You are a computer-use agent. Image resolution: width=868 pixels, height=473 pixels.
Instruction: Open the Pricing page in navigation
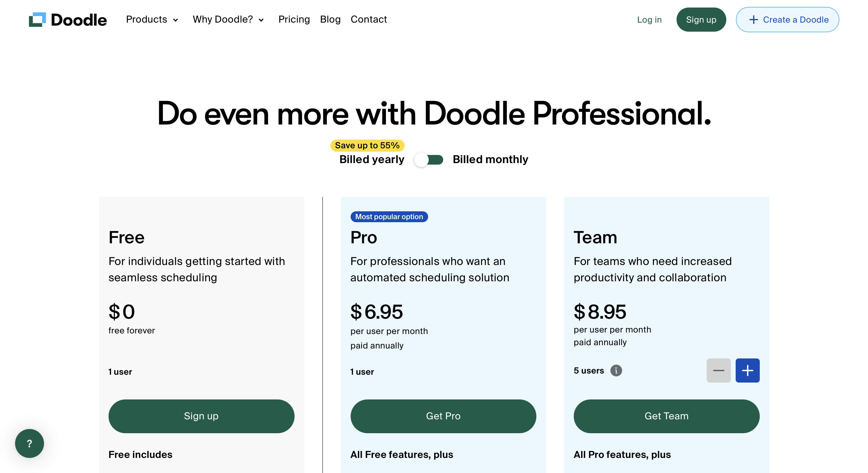tap(294, 20)
